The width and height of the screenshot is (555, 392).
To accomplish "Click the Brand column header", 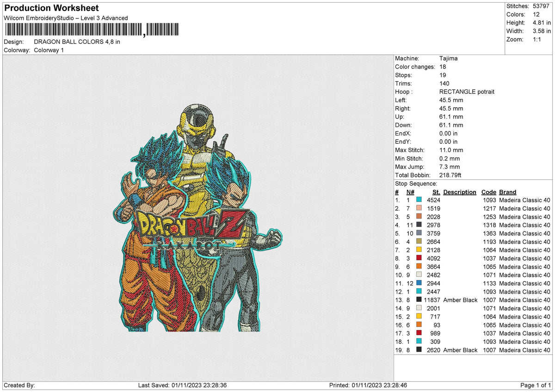I will pyautogui.click(x=507, y=192).
